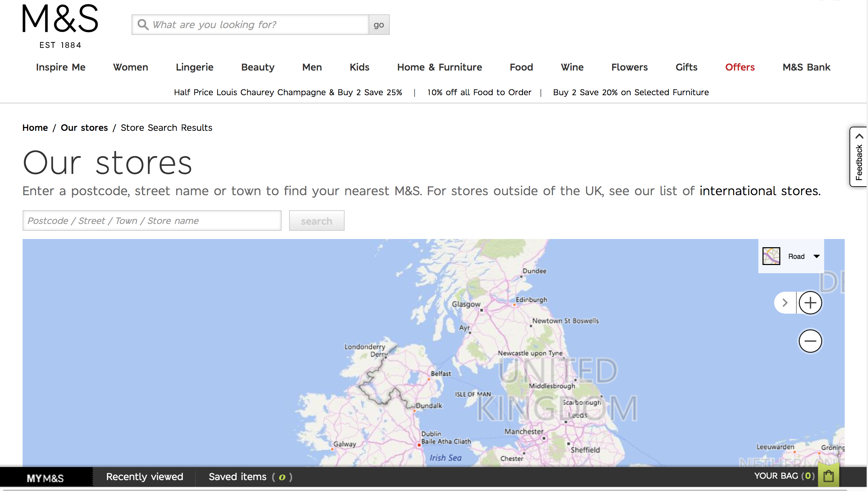868x491 pixels.
Task: Open the Beauty menu
Action: [x=258, y=67]
